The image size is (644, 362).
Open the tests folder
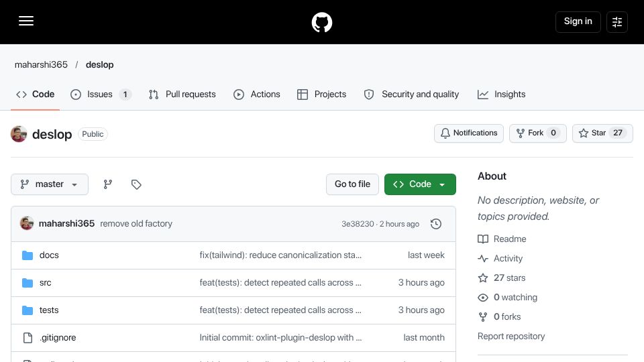pos(49,310)
